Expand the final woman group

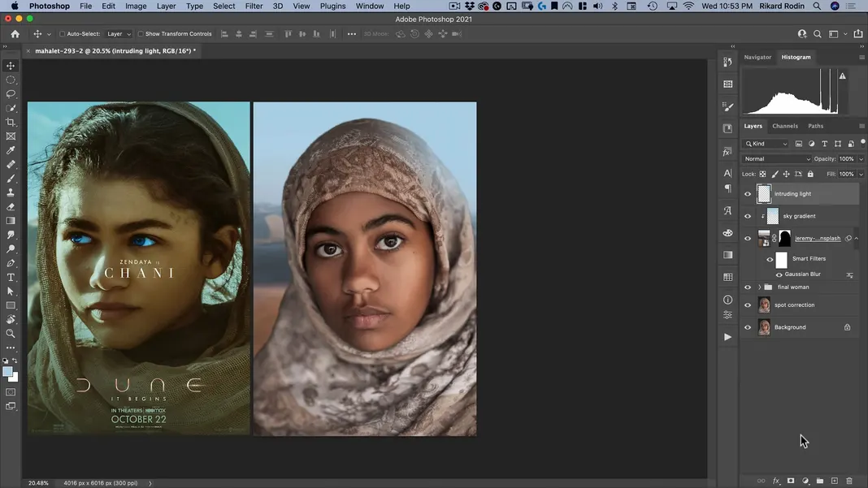pos(759,287)
